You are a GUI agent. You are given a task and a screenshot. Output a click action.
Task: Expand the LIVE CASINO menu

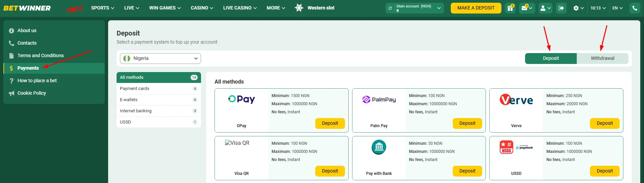point(240,8)
